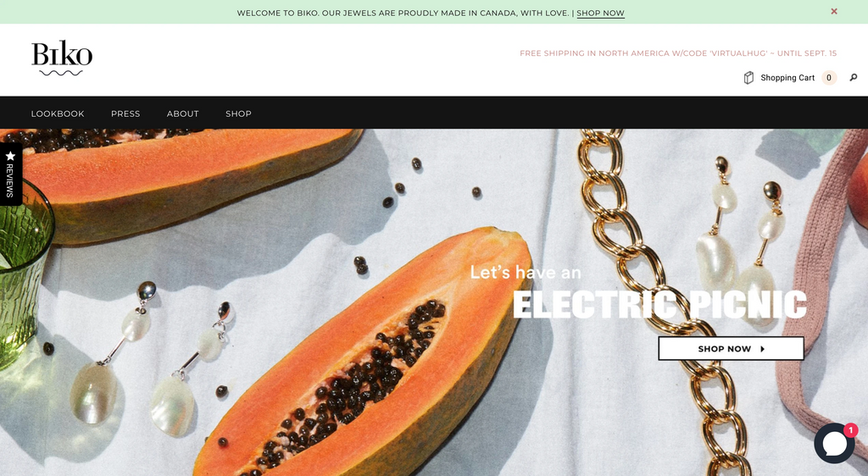This screenshot has height=476, width=868.
Task: Click the cart item count badge
Action: (x=829, y=78)
